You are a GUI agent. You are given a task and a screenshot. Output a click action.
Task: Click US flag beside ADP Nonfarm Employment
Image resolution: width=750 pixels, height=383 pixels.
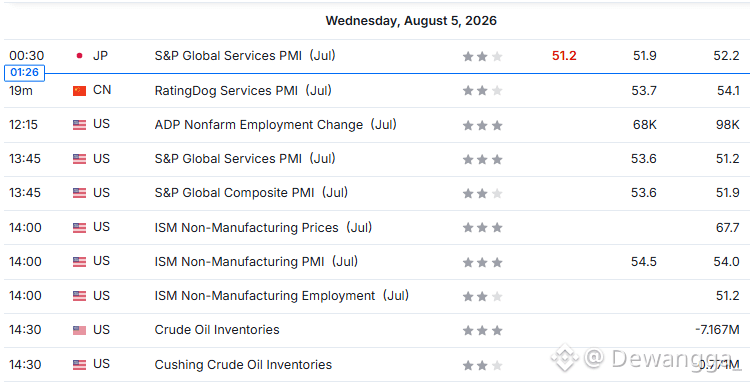(x=79, y=125)
